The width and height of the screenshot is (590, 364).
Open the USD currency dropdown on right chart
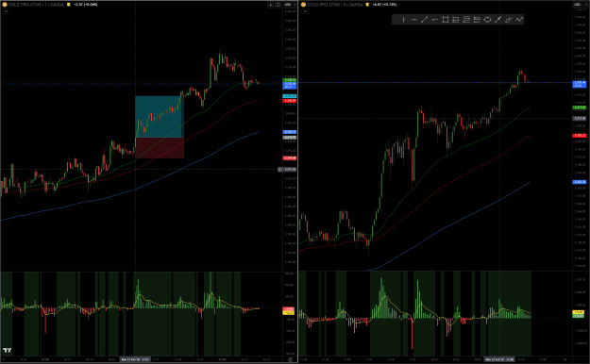(580, 5)
